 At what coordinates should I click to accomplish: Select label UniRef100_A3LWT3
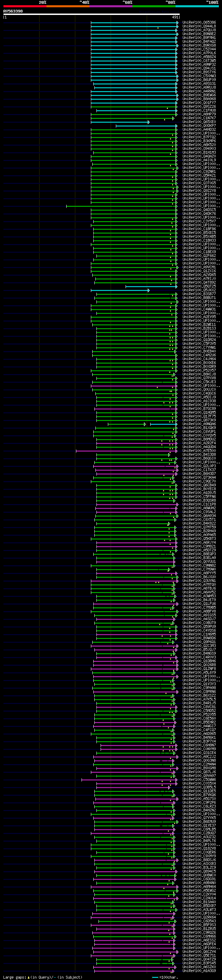coord(199,909)
